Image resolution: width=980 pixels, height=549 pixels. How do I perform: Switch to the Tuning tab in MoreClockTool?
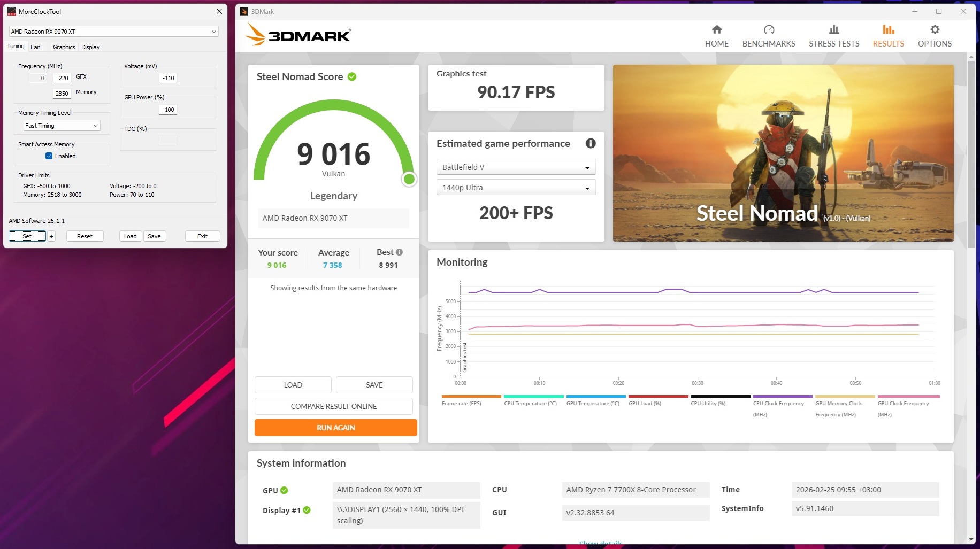pos(16,47)
